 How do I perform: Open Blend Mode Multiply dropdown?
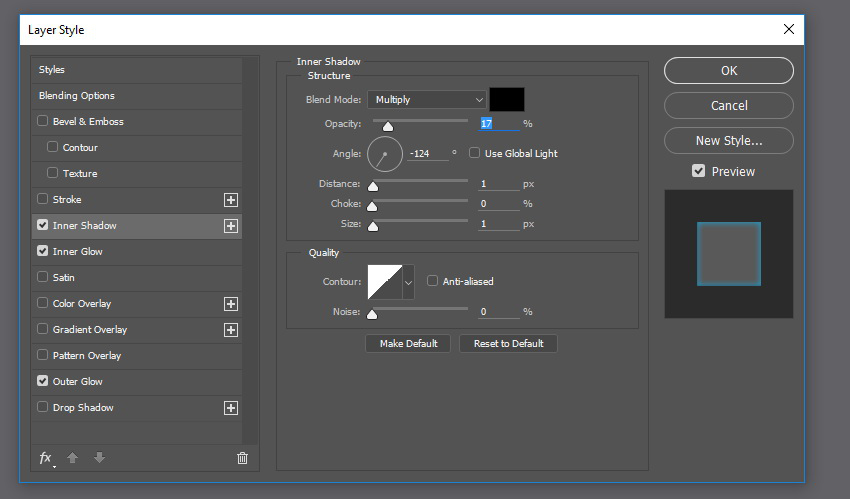[x=427, y=100]
